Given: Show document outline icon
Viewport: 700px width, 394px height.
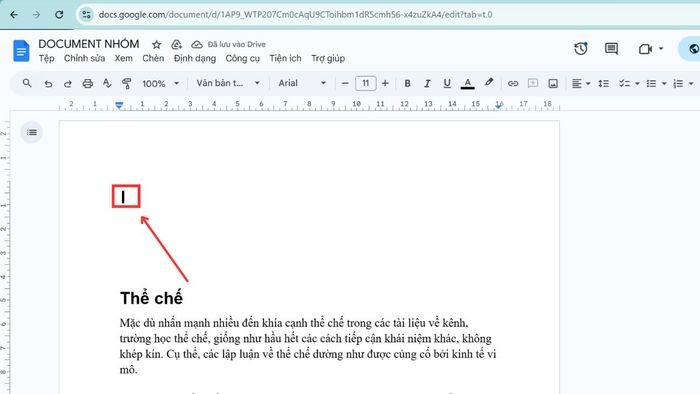Looking at the screenshot, I should click(x=32, y=132).
